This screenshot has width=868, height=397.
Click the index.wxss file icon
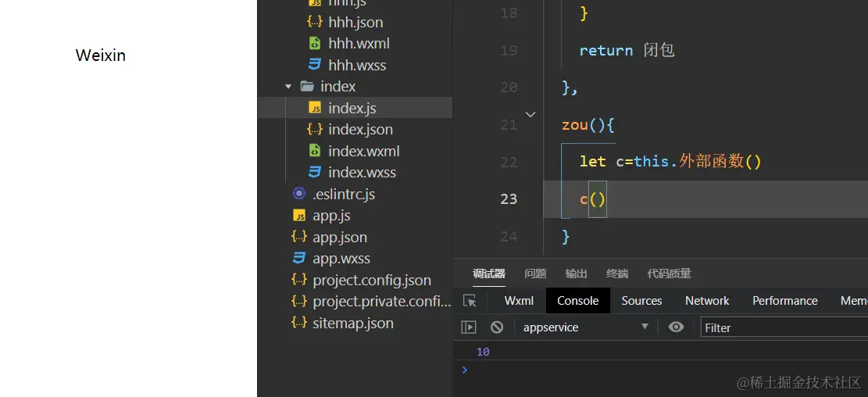coord(315,173)
